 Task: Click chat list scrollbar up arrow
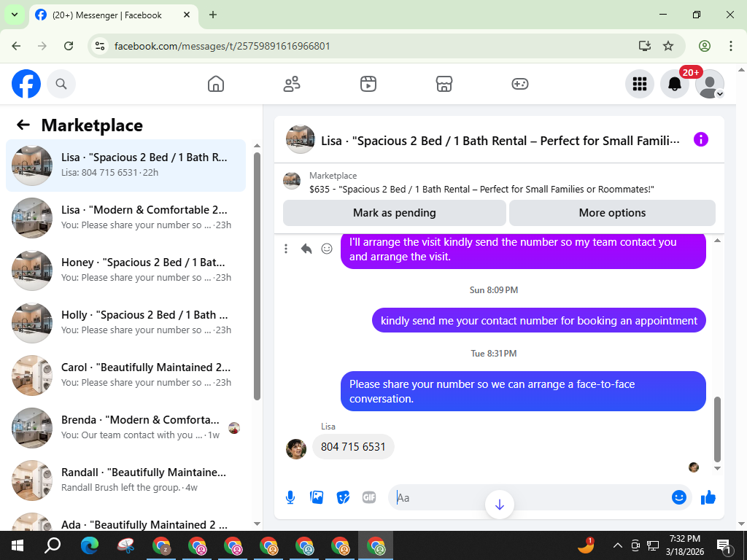tap(257, 146)
